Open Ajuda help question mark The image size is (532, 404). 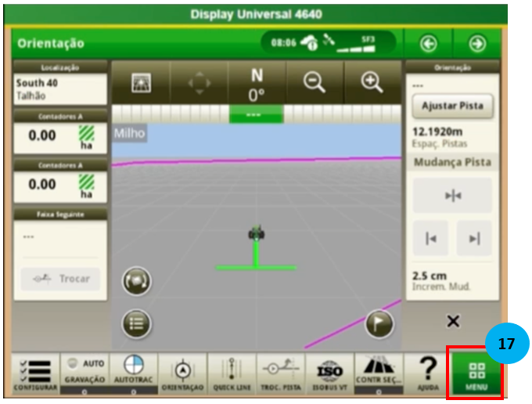(x=427, y=373)
